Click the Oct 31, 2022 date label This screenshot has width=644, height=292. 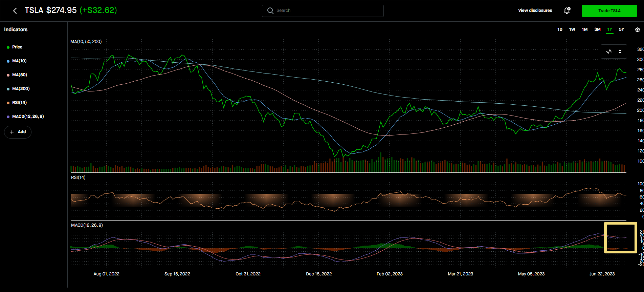[248, 274]
